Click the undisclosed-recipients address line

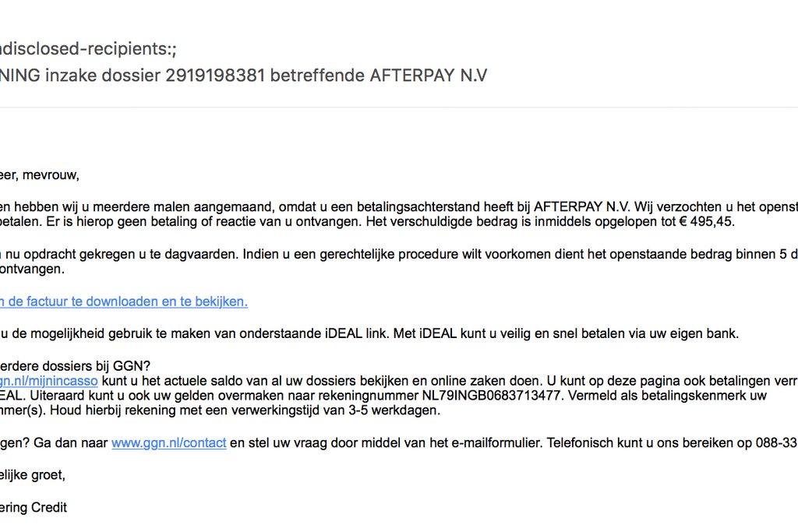(x=88, y=49)
